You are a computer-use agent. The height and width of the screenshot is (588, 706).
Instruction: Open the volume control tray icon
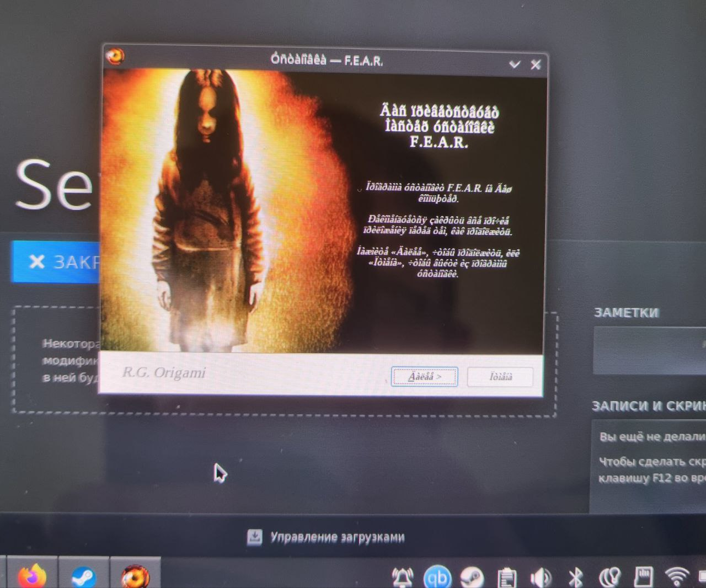point(540,578)
